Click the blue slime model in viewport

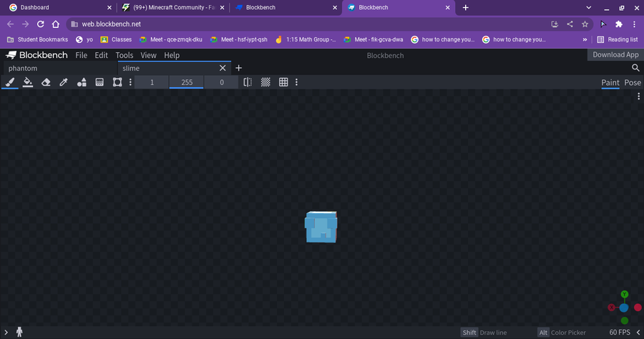click(x=321, y=227)
